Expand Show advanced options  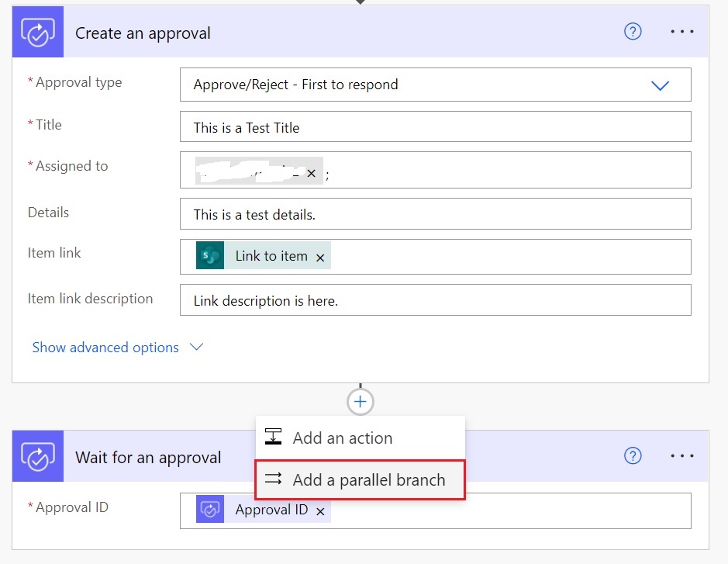(x=117, y=348)
